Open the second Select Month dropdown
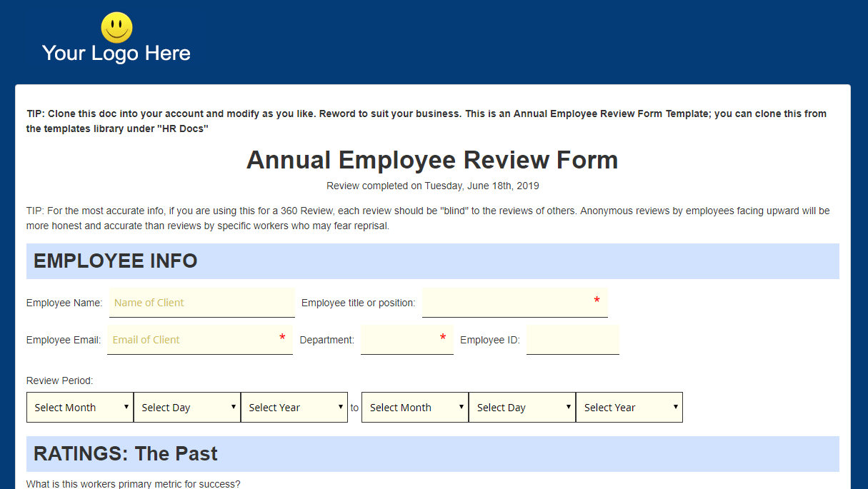Image resolution: width=868 pixels, height=489 pixels. pos(414,407)
